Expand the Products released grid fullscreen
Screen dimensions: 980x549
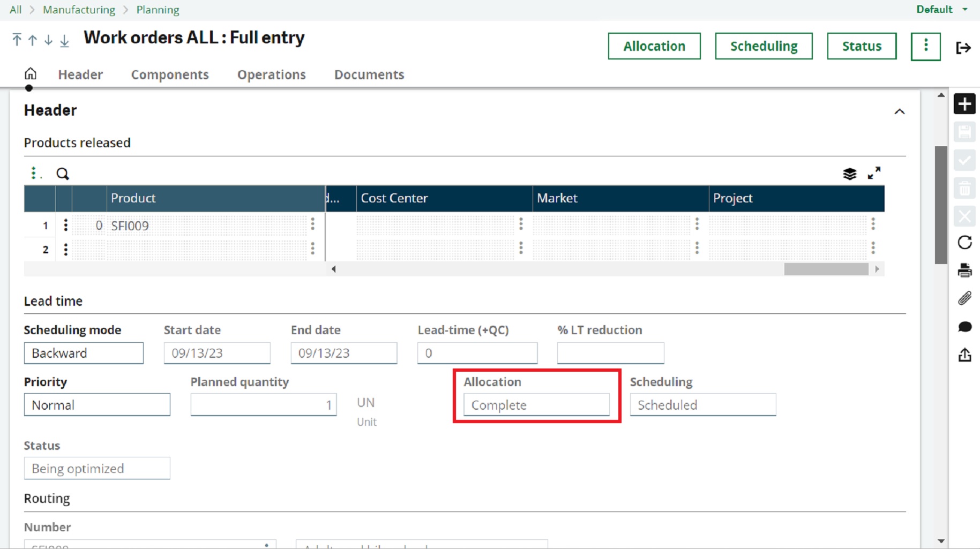click(875, 172)
